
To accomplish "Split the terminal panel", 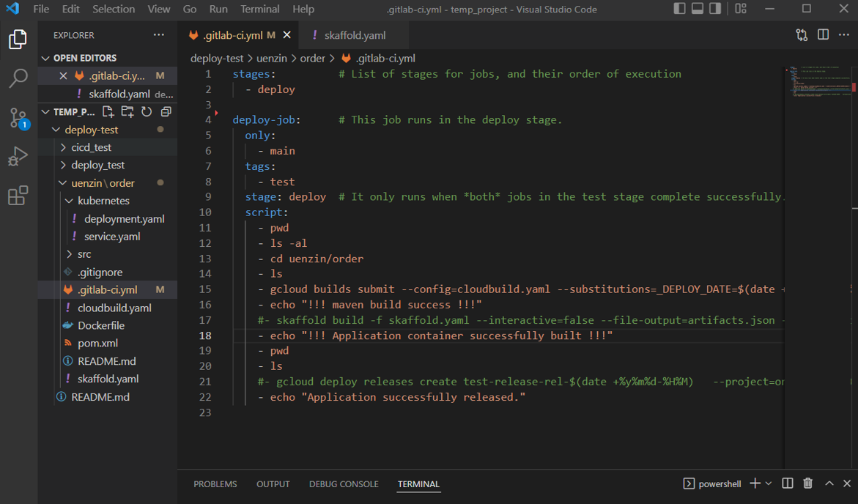I will pyautogui.click(x=788, y=483).
